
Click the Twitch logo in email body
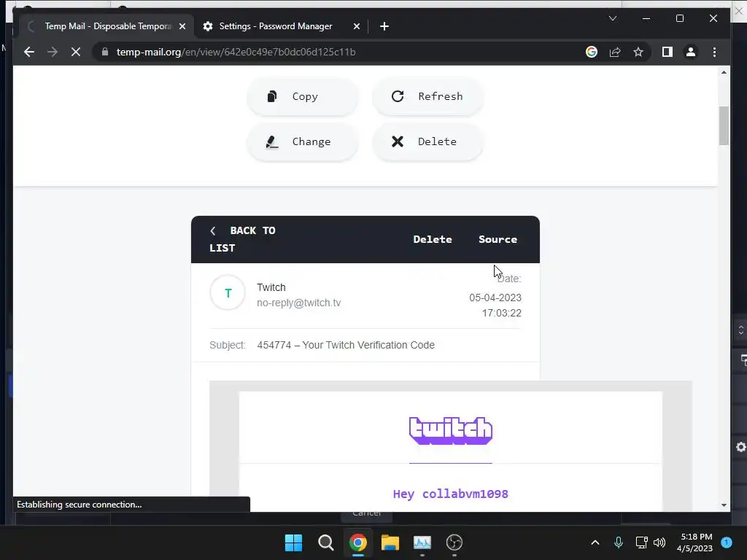(x=451, y=430)
